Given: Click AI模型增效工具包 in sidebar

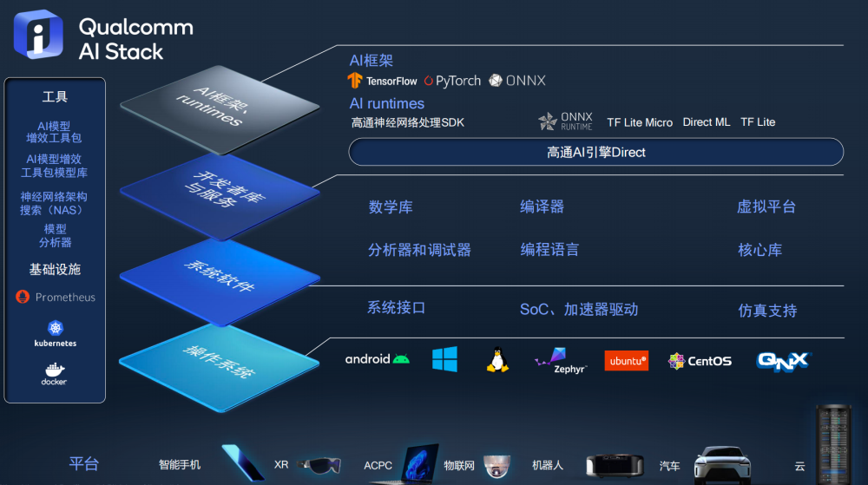Looking at the screenshot, I should coord(54,132).
